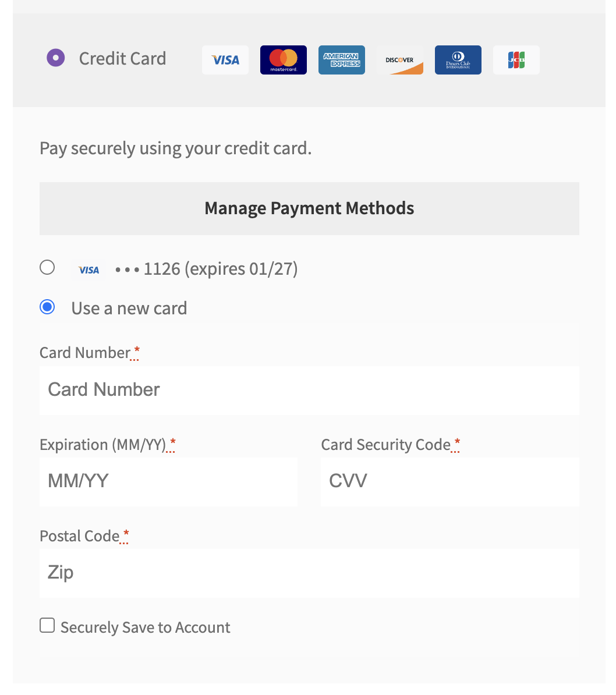Viewport: 616px width, 695px height.
Task: Click the Discover card brand icon
Action: pyautogui.click(x=399, y=60)
